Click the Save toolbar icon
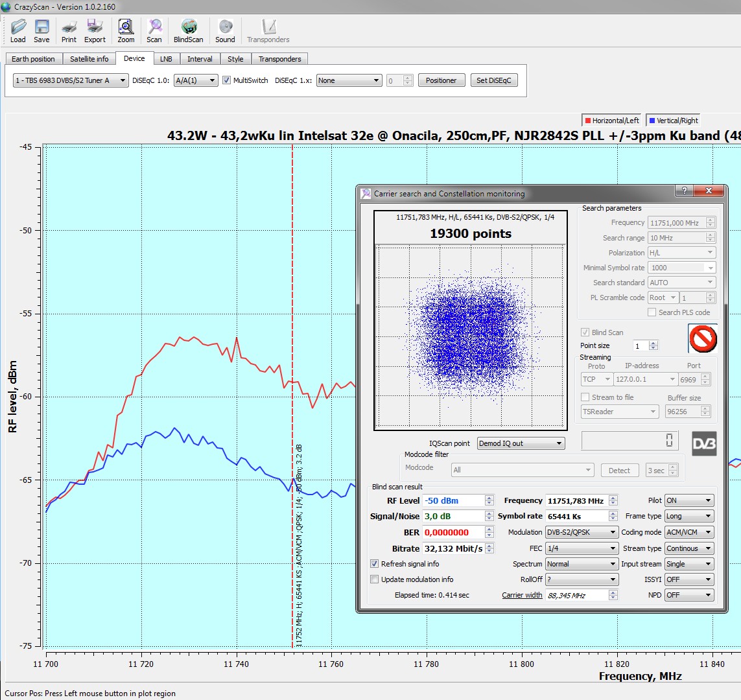This screenshot has height=700, width=741. tap(41, 31)
